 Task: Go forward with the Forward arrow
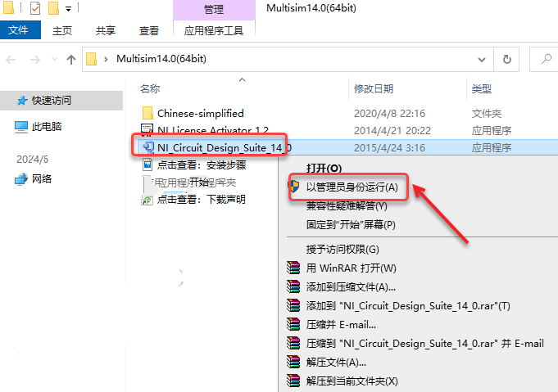tap(35, 60)
